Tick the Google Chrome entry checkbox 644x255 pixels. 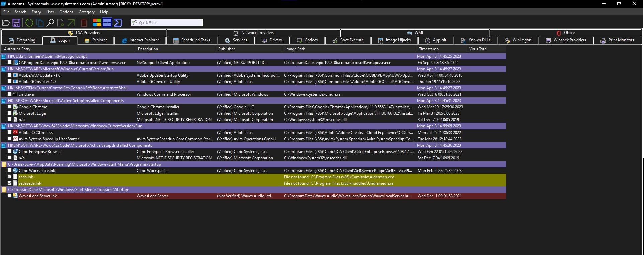point(10,107)
